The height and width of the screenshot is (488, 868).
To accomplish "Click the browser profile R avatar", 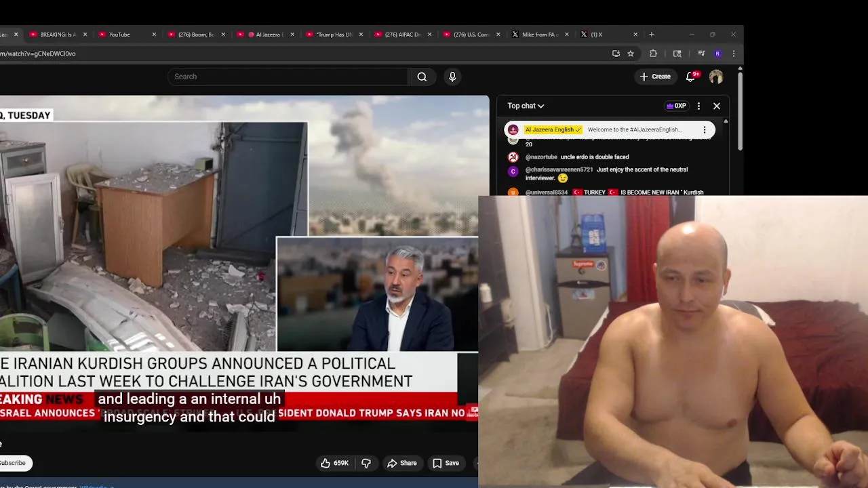I will point(717,54).
